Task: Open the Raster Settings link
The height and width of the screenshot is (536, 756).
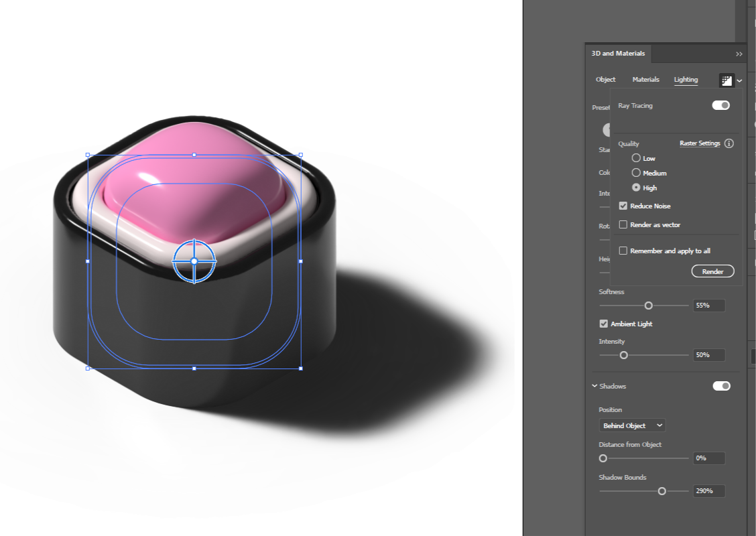Action: (x=700, y=143)
